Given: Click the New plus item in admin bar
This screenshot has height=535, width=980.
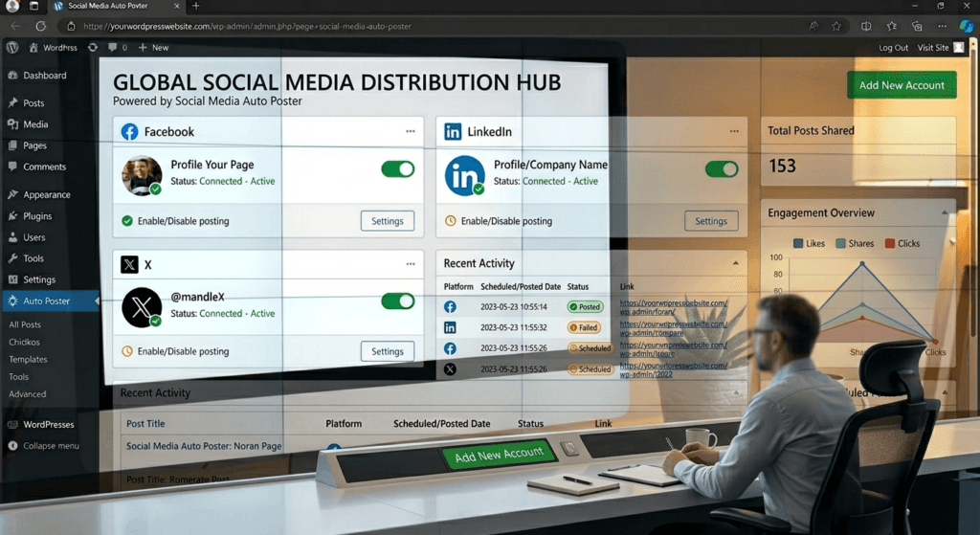Looking at the screenshot, I should pyautogui.click(x=154, y=48).
